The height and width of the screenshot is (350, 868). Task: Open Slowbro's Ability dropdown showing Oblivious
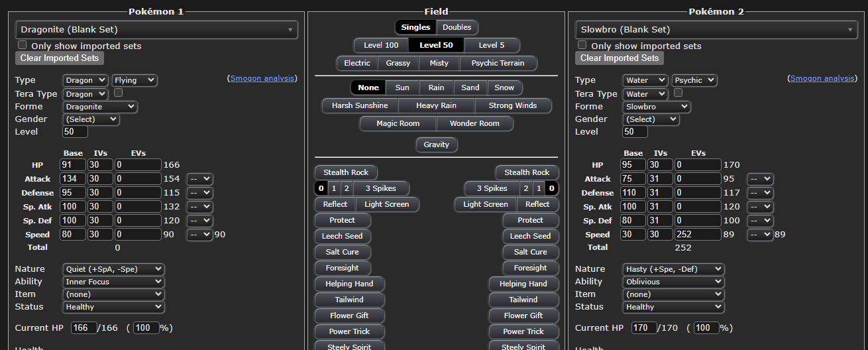[674, 282]
